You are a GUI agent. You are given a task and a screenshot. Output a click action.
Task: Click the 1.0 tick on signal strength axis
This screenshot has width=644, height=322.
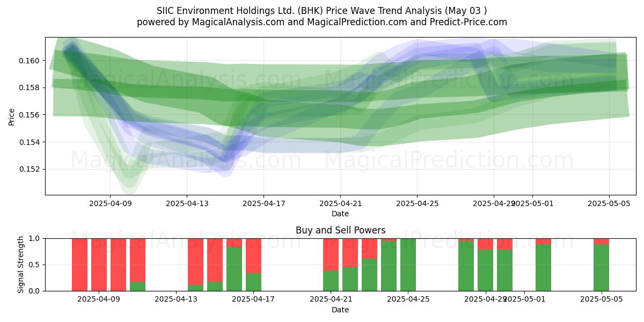[35, 238]
